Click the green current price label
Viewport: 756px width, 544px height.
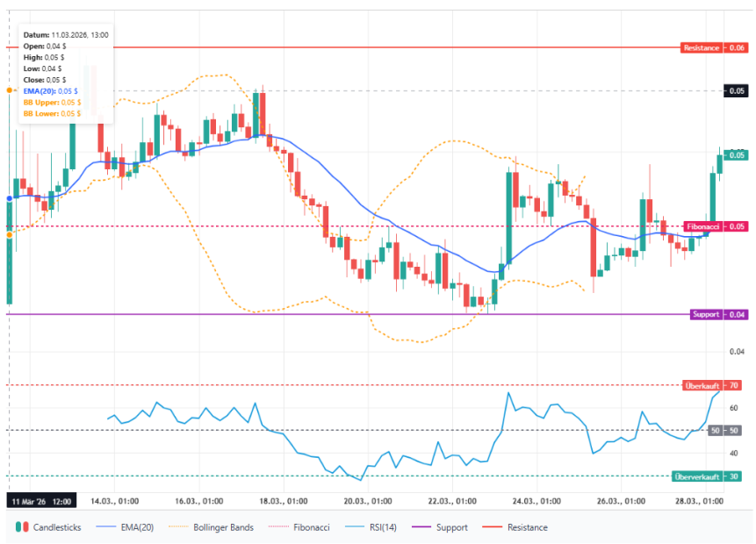pos(734,154)
